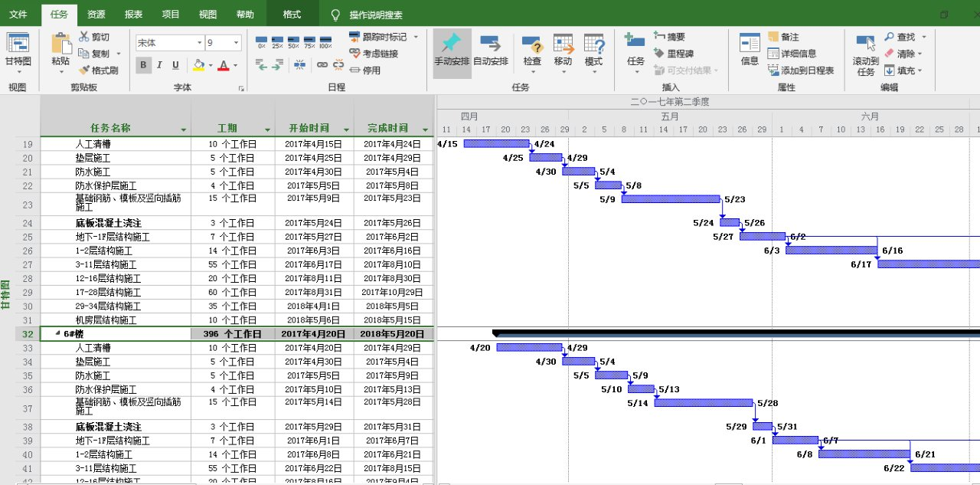
Task: Click 跟踪时标记 mark on track
Action: coord(377,37)
